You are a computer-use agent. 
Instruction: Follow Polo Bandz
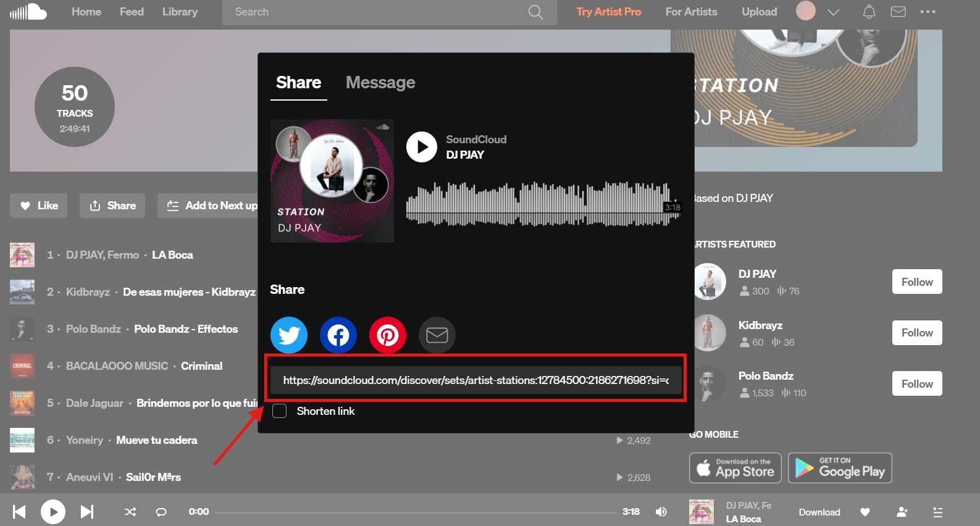coord(917,383)
